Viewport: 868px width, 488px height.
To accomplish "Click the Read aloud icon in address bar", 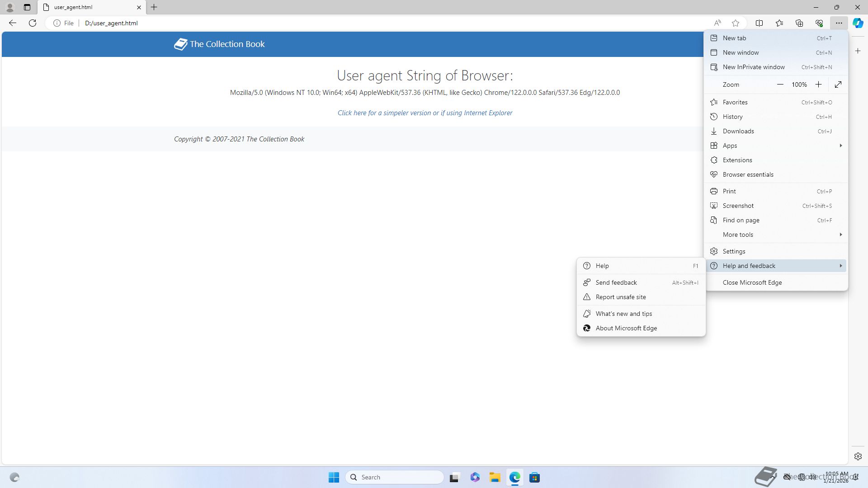I will (x=717, y=23).
